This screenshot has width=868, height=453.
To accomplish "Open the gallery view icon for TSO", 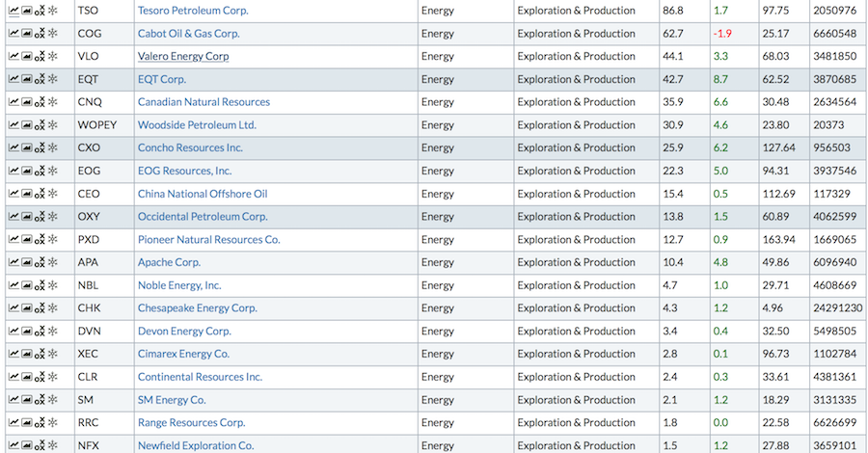I will [27, 10].
